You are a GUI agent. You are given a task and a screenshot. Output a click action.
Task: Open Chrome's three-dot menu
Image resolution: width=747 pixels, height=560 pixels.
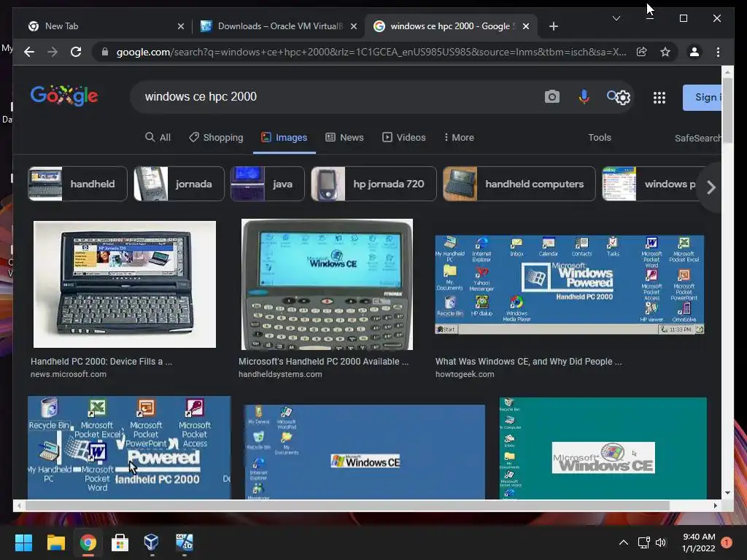(718, 52)
